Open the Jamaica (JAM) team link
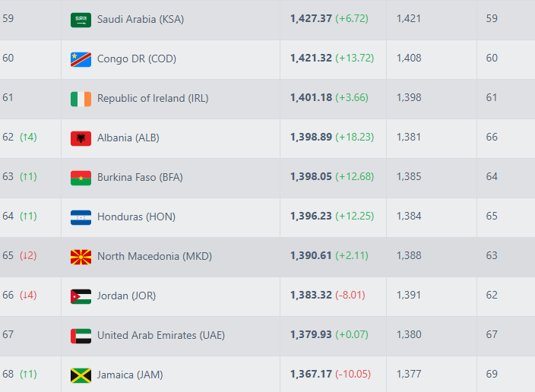Screen dimensions: 535x392 [130, 375]
